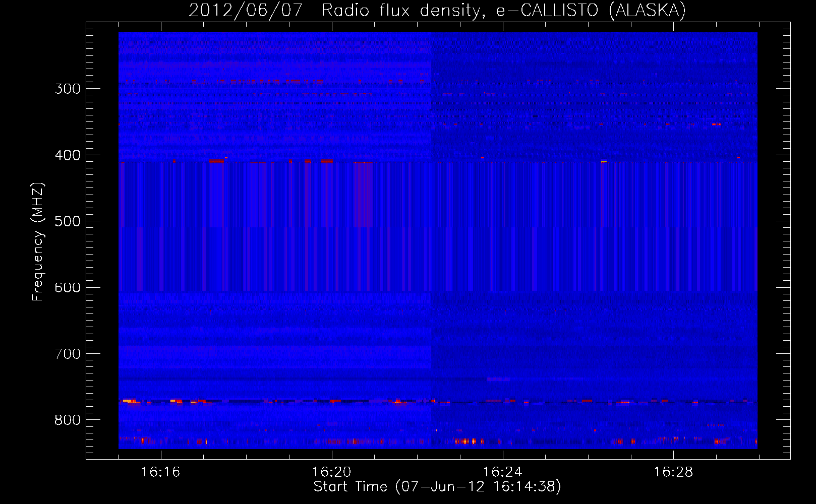Viewport: 816px width, 504px height.
Task: Click the 16:24 time tick label
Action: (502, 472)
